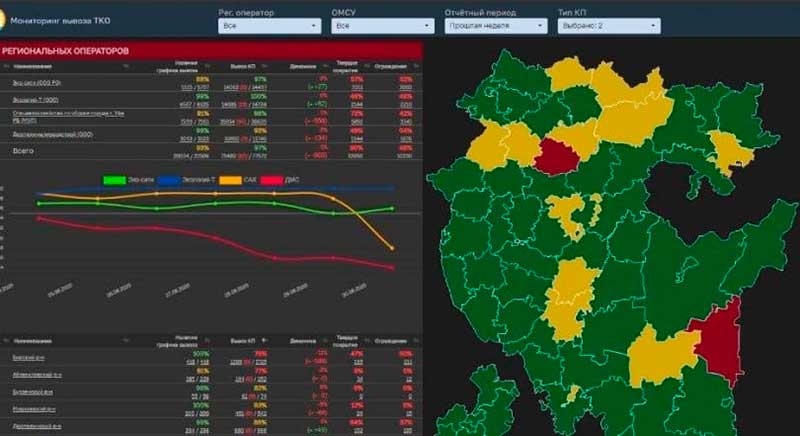The image size is (800, 436).
Task: Filter Наименование column in districts table
Action: pyautogui.click(x=126, y=341)
